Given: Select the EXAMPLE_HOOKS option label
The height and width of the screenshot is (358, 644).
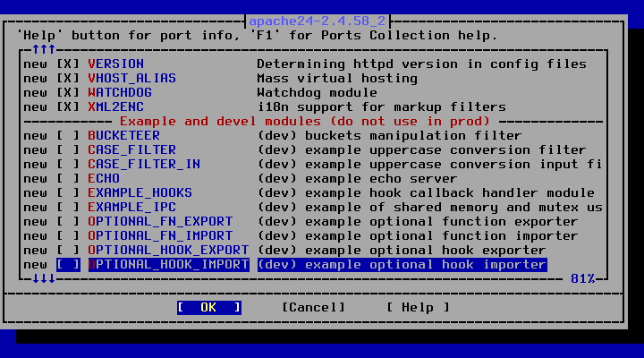Looking at the screenshot, I should (140, 193).
